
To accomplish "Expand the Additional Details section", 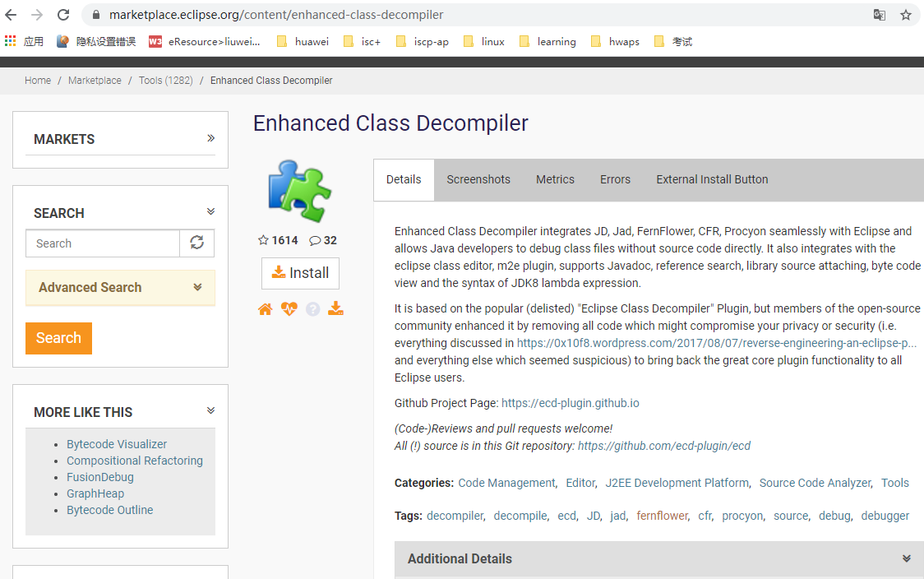I will point(658,559).
